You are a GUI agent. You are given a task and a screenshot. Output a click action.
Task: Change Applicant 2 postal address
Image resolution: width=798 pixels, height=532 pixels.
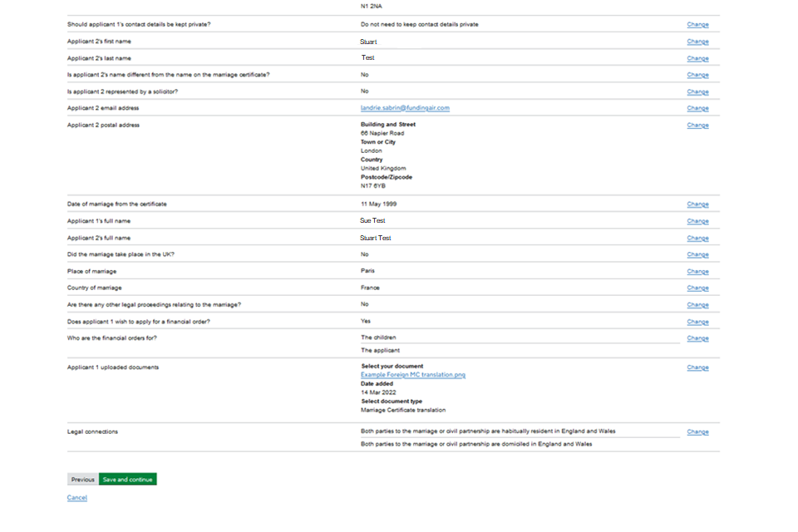pos(697,126)
